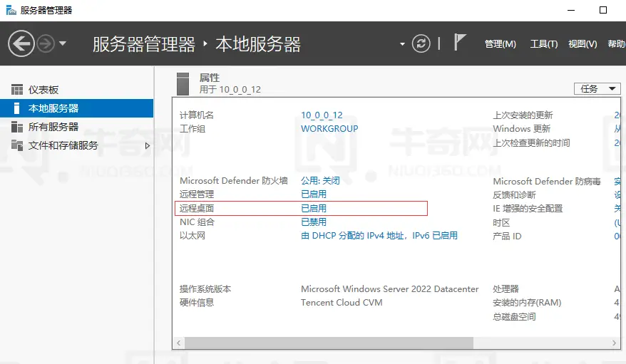
Task: Click the server icon beside 属性
Action: click(x=183, y=84)
